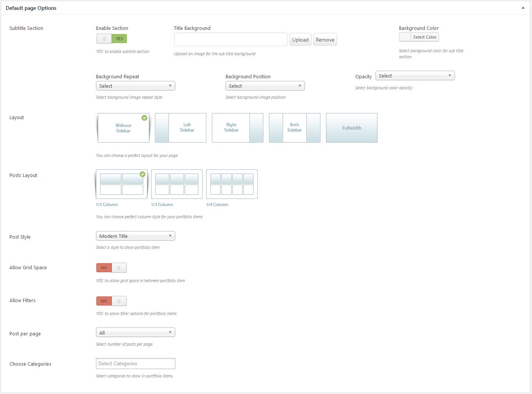
Task: Enable the Allow Filters switch
Action: click(111, 301)
